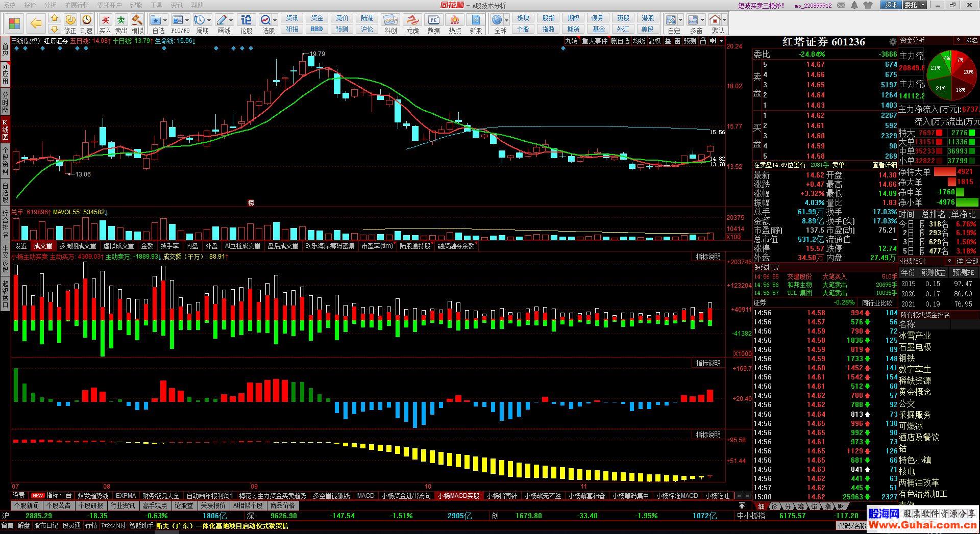Toggle the chart lock icon
This screenshot has height=534, width=980.
pos(703,41)
